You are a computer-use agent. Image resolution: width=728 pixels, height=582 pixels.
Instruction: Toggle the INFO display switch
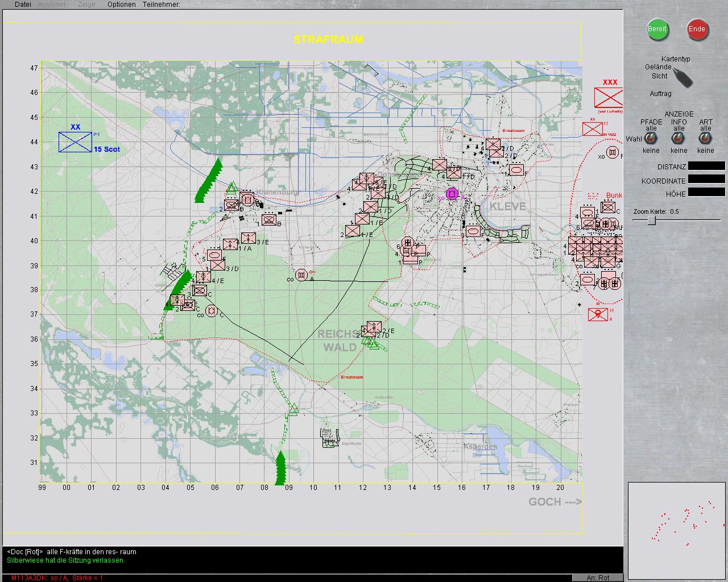(679, 139)
